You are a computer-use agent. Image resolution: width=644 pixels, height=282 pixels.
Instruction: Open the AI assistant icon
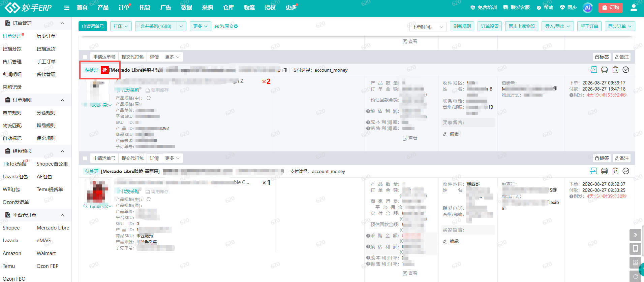click(x=588, y=8)
